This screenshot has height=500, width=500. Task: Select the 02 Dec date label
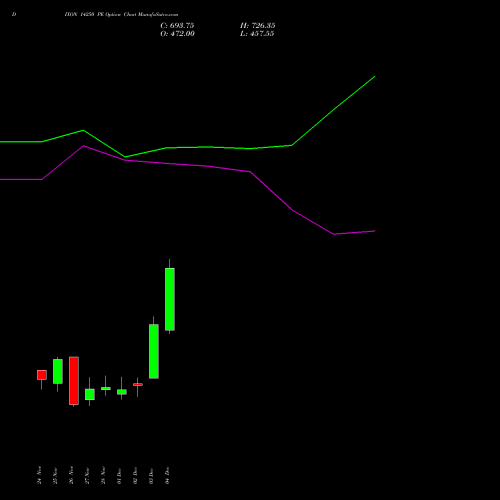135,475
